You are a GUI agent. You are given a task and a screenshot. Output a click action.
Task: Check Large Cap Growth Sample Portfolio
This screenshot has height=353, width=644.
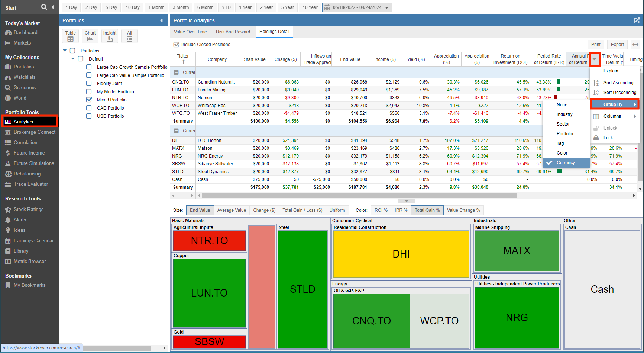coord(89,67)
